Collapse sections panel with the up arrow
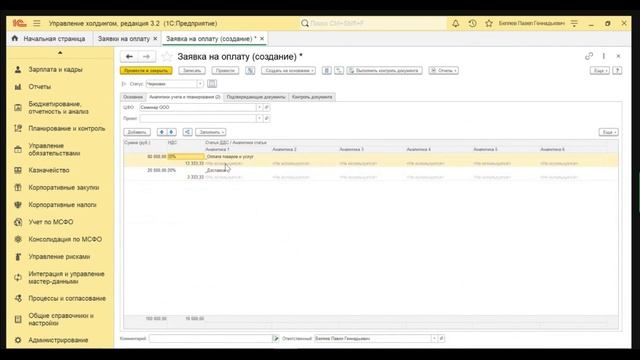The width and height of the screenshot is (640, 360). point(60,53)
